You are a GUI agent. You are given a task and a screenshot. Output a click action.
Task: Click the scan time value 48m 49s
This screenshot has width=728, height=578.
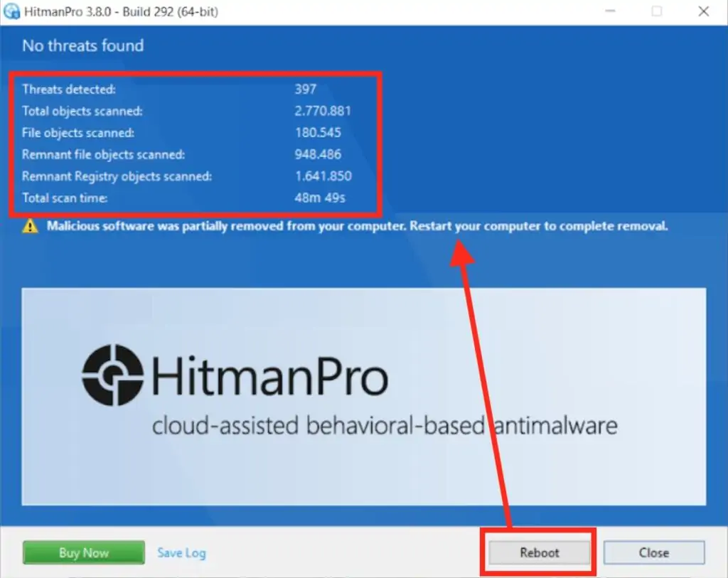[320, 198]
